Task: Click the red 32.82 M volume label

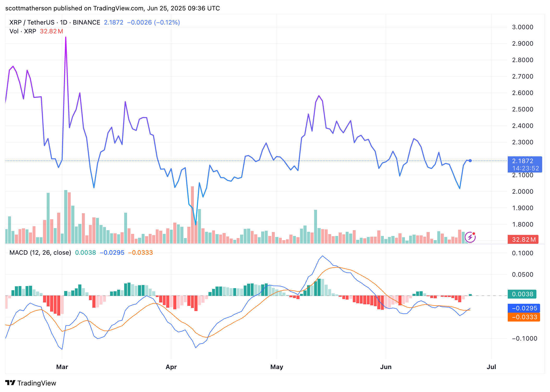Action: [x=523, y=239]
